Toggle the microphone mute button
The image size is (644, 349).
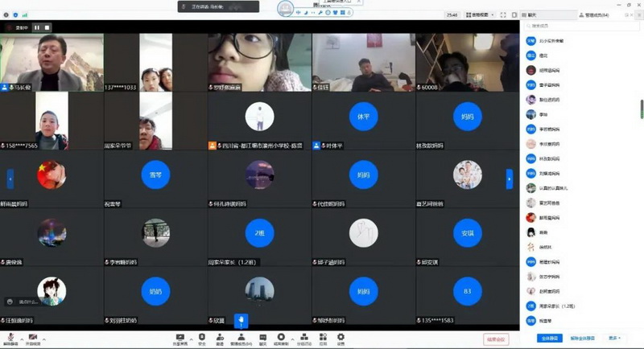pos(10,337)
